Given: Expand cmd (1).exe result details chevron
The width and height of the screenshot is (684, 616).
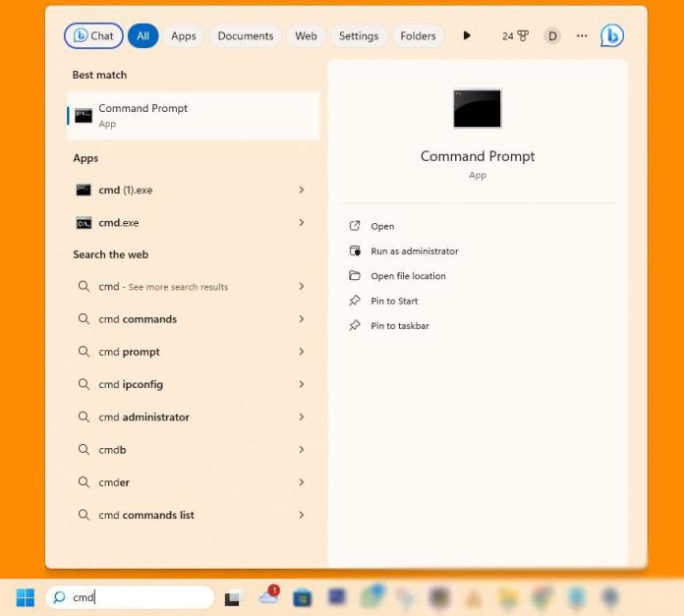Looking at the screenshot, I should (302, 190).
